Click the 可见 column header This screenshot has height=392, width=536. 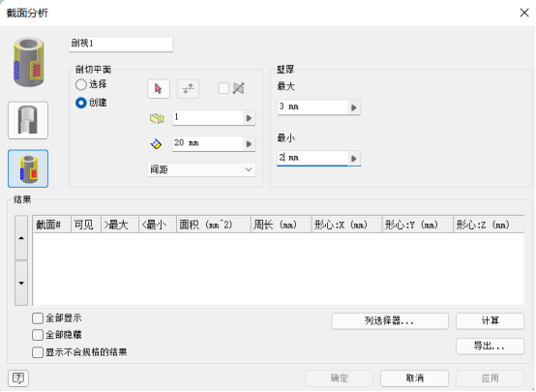[86, 225]
